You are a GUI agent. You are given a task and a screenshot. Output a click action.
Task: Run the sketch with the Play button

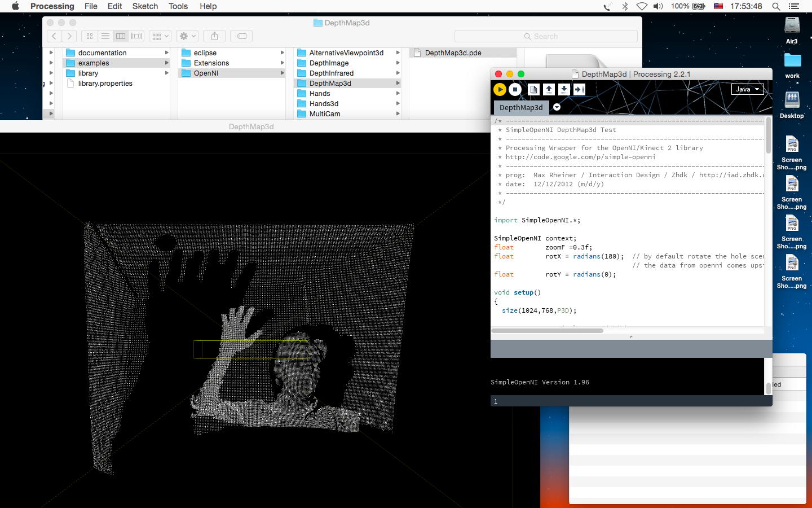tap(500, 89)
